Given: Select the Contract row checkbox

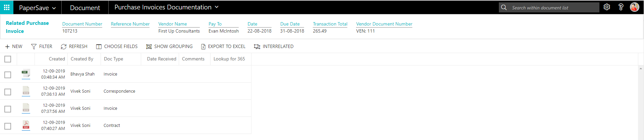Looking at the screenshot, I should (8, 126).
